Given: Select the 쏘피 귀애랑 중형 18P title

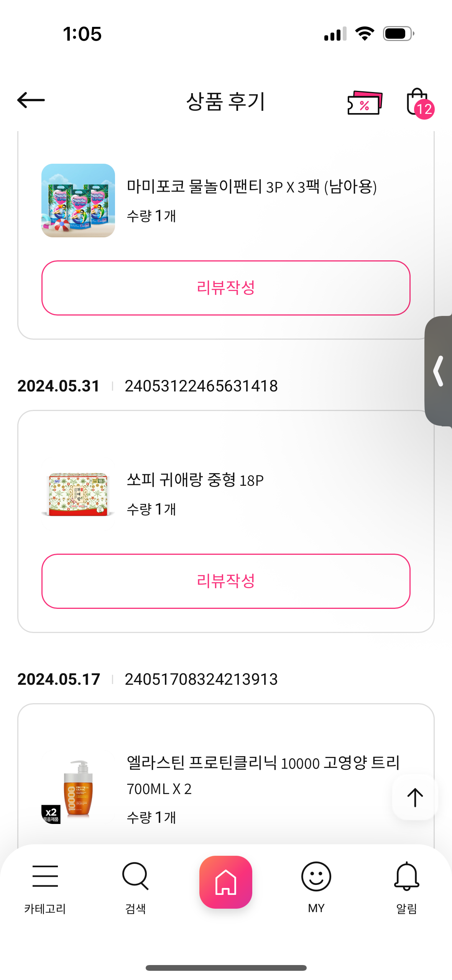Looking at the screenshot, I should [x=195, y=480].
